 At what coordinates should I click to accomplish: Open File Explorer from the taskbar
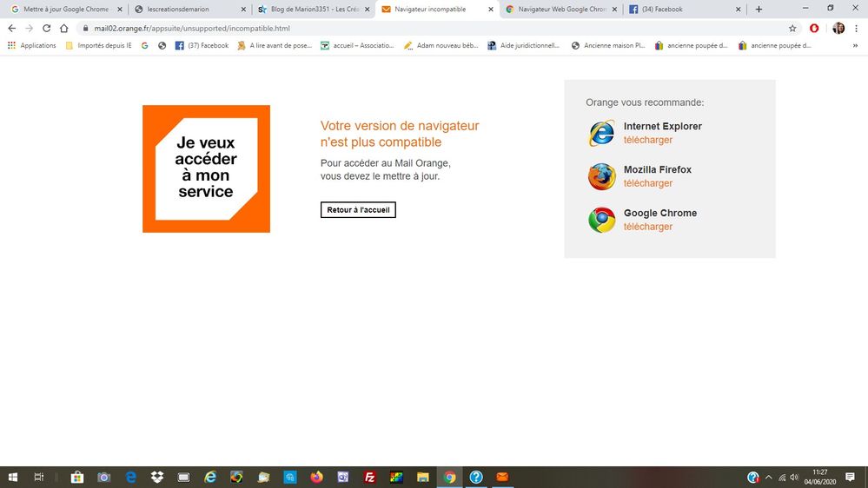click(423, 477)
